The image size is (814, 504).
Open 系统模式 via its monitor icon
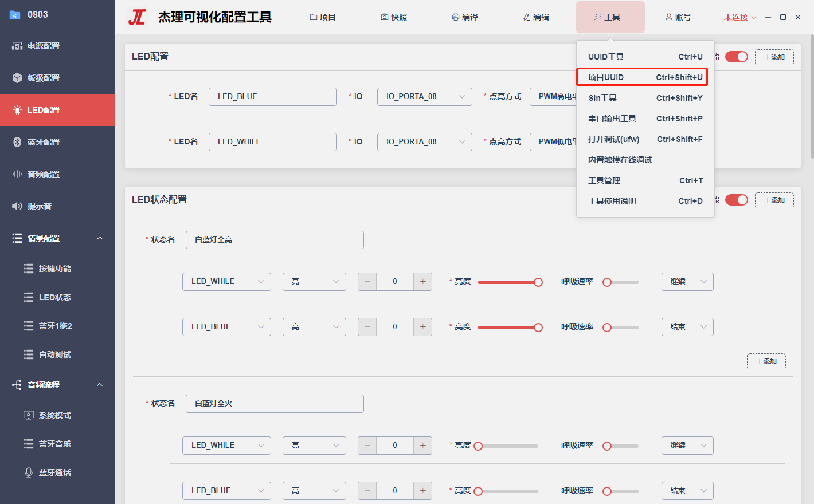(29, 415)
